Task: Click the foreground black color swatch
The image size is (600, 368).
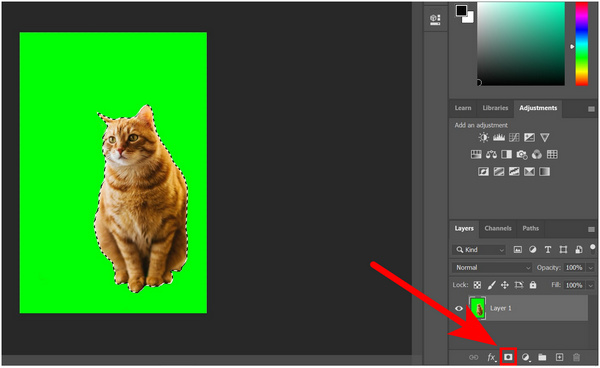Action: [x=461, y=10]
